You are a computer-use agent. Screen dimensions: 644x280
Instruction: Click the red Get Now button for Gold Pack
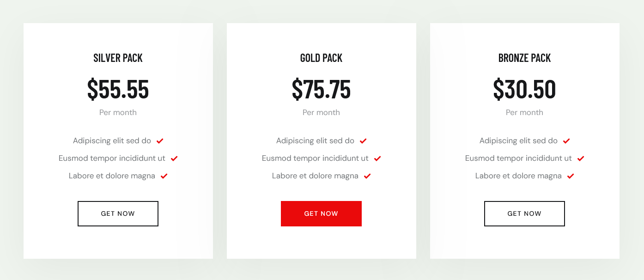[x=321, y=213]
